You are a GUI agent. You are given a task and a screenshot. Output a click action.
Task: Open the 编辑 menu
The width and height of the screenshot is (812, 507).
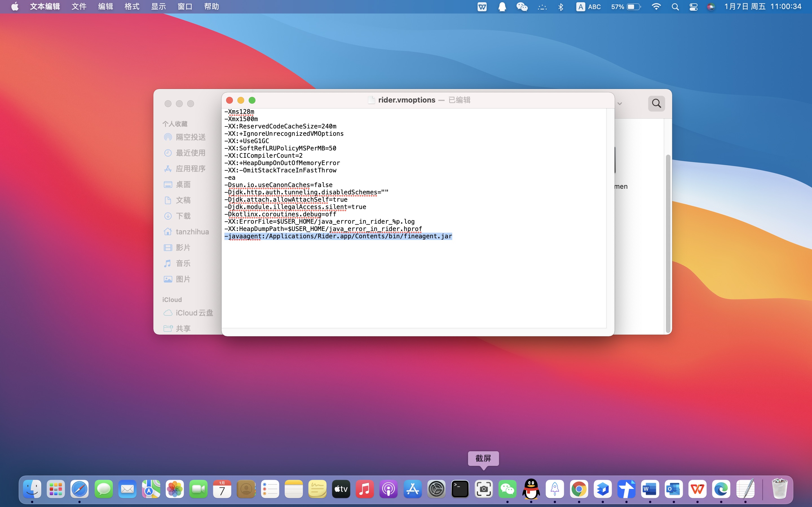(x=105, y=7)
